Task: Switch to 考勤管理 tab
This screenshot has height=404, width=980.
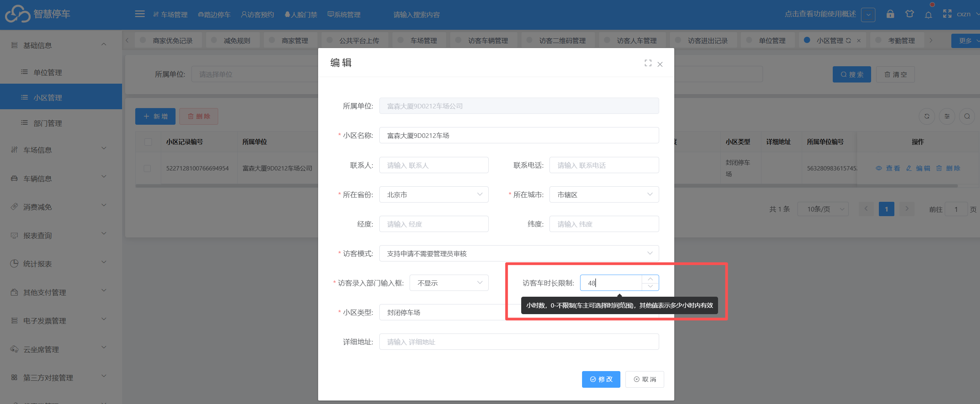Action: [x=897, y=41]
